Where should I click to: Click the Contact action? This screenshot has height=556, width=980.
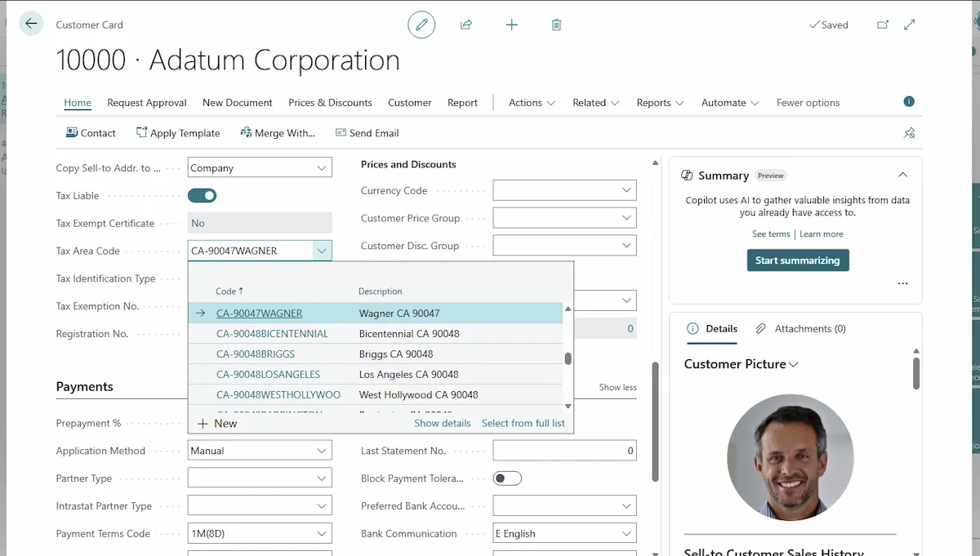point(91,132)
